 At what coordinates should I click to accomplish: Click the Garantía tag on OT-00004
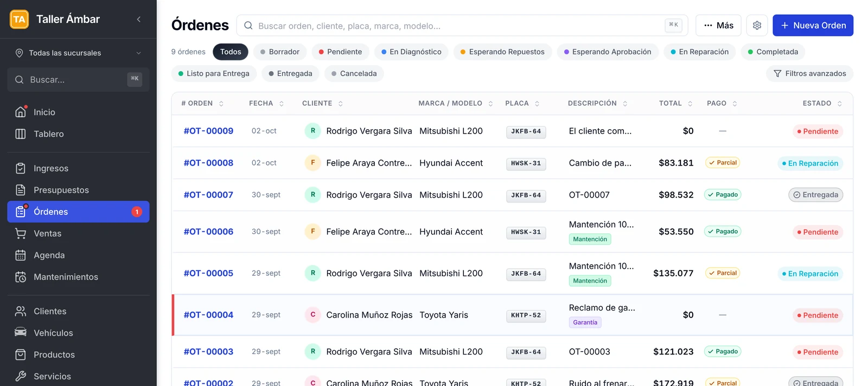(x=585, y=322)
